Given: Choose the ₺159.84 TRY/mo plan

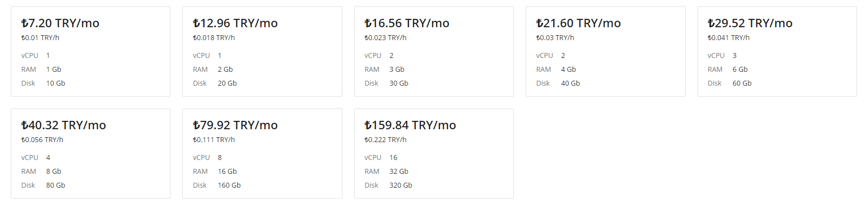Looking at the screenshot, I should [434, 154].
